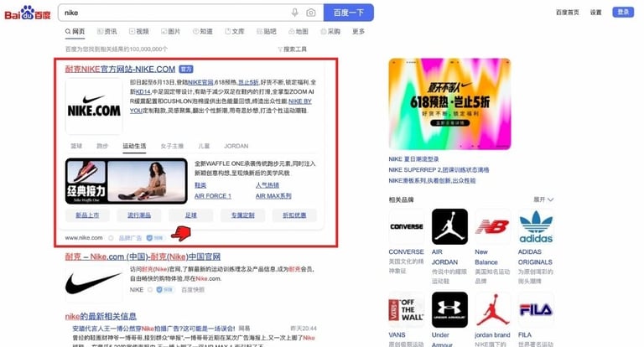Select the JORDAN category tab
Screen dimensions: 644x347
click(x=236, y=146)
